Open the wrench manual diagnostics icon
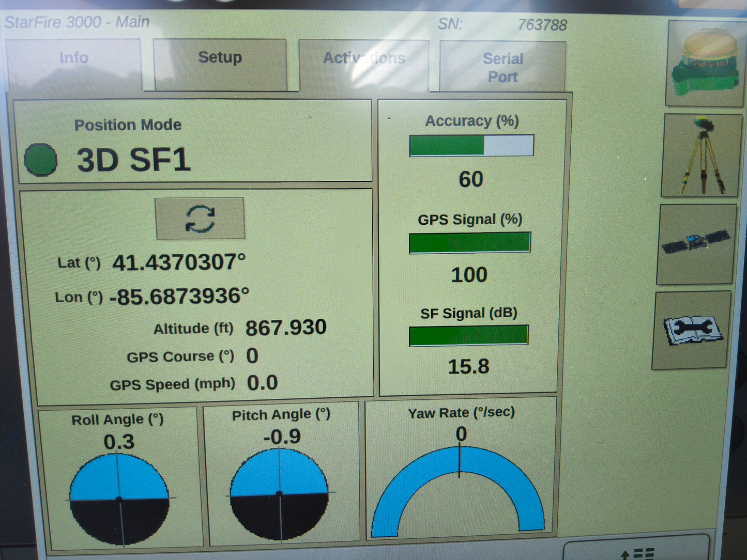Viewport: 747px width, 560px height. click(x=693, y=330)
